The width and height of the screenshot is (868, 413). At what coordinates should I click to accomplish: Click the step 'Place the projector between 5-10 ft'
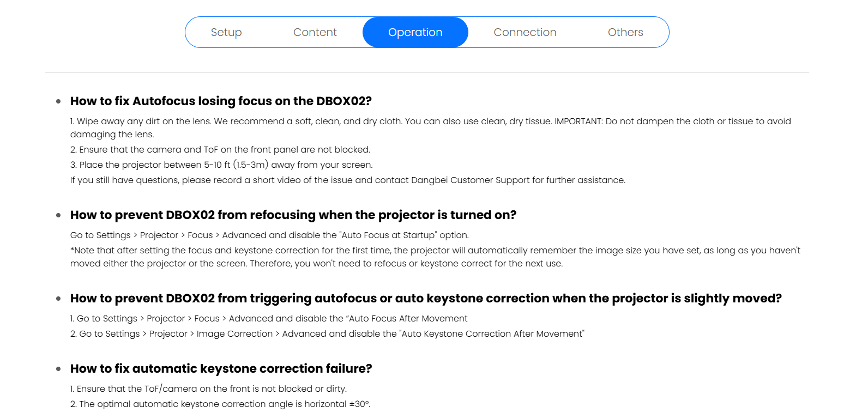pyautogui.click(x=221, y=165)
